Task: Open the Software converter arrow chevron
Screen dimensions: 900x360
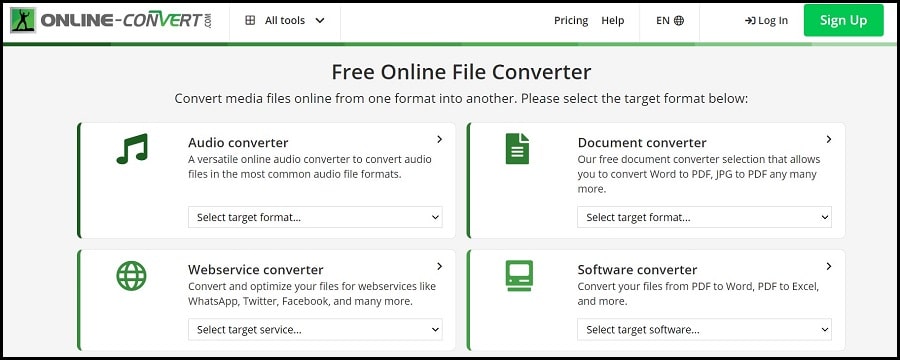Action: (829, 266)
